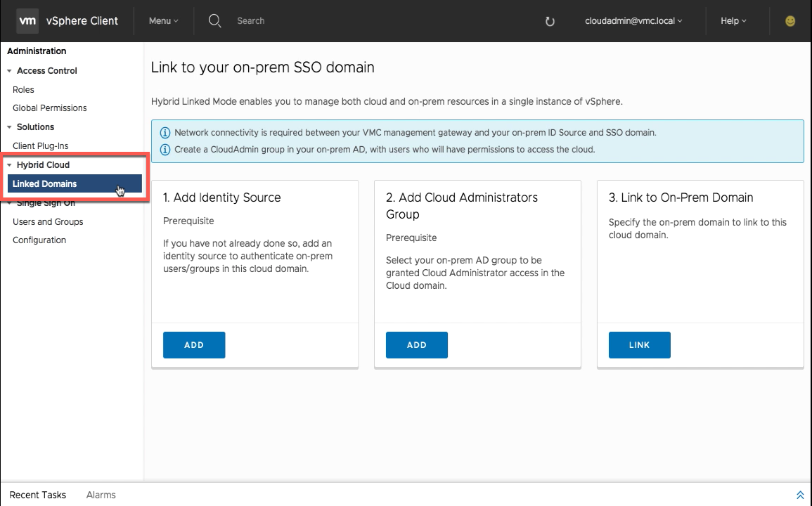Click the info icon beside network connectivity note
Image resolution: width=812 pixels, height=506 pixels.
[165, 132]
